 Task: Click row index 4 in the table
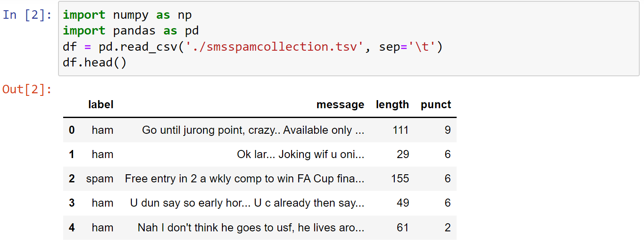(72, 228)
